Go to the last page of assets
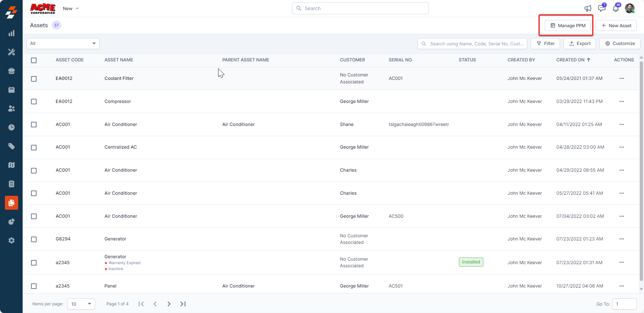This screenshot has height=313, width=644. pos(183,304)
